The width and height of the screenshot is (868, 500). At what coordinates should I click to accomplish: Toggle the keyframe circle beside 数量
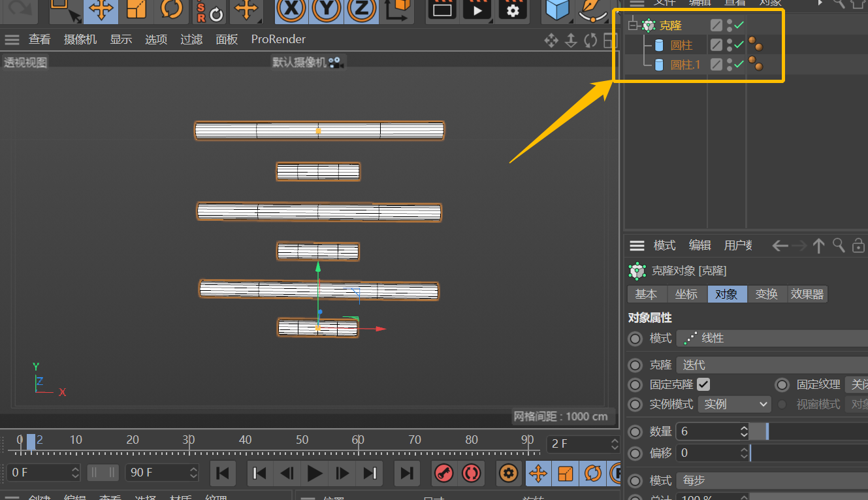(635, 431)
